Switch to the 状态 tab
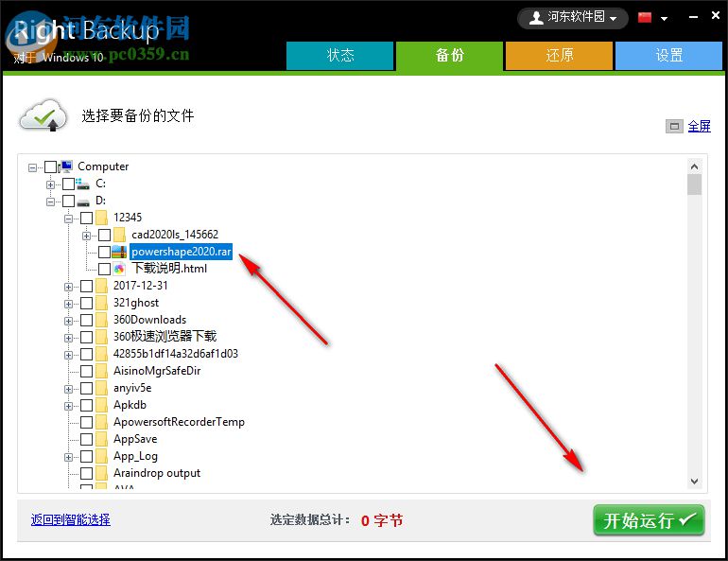This screenshot has width=728, height=561. (x=339, y=56)
